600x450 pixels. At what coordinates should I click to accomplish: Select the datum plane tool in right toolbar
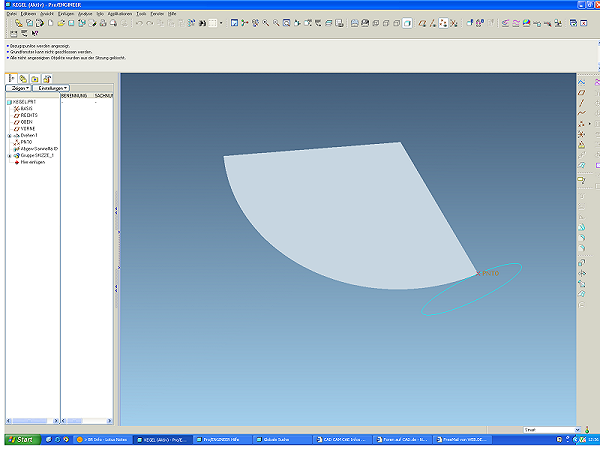click(x=582, y=93)
